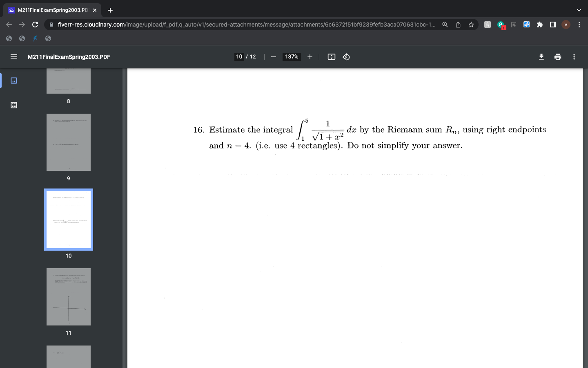588x368 pixels.
Task: Open the partially visible page 12 thumbnail
Action: [69, 357]
